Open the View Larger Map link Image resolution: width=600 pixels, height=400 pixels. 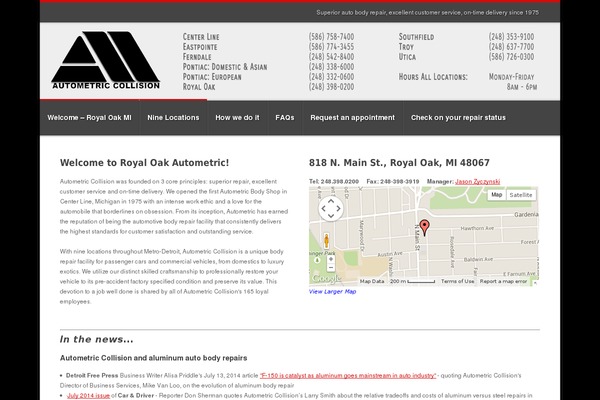[333, 292]
